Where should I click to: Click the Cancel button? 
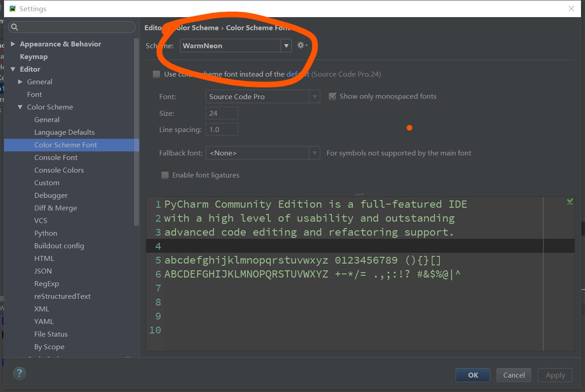pyautogui.click(x=514, y=375)
